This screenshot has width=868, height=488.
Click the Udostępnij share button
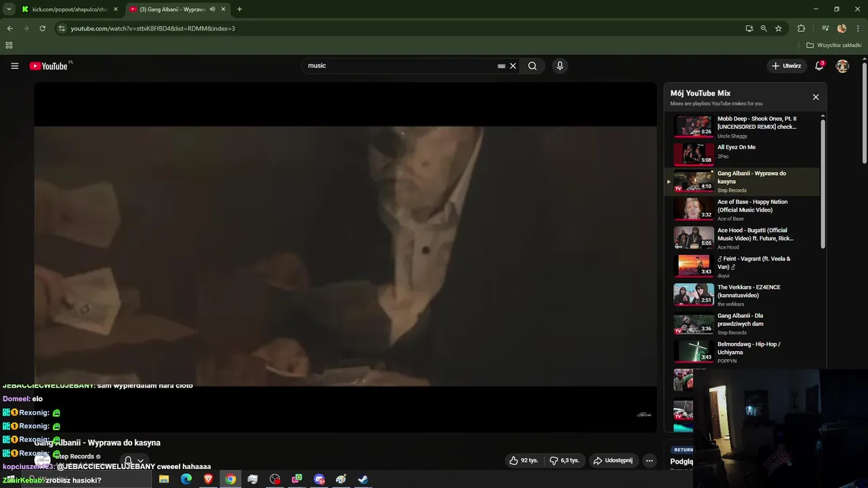pos(613,460)
